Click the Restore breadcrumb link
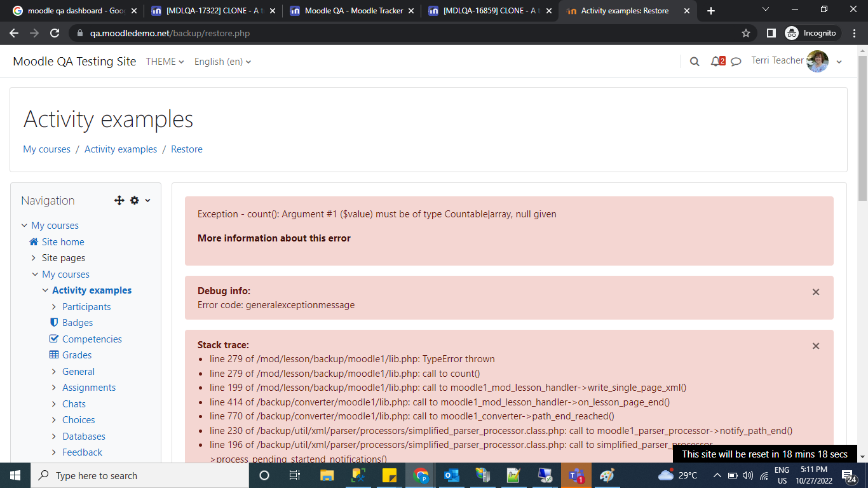This screenshot has width=868, height=488. pos(187,149)
